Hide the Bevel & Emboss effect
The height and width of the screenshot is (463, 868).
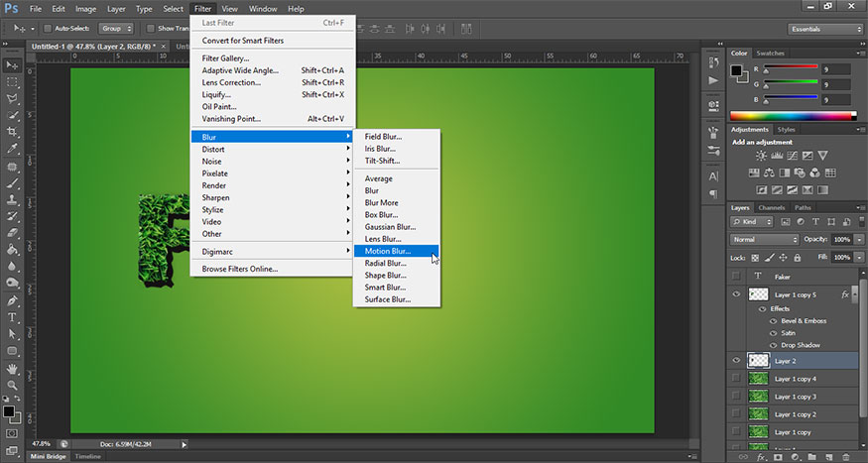click(774, 321)
